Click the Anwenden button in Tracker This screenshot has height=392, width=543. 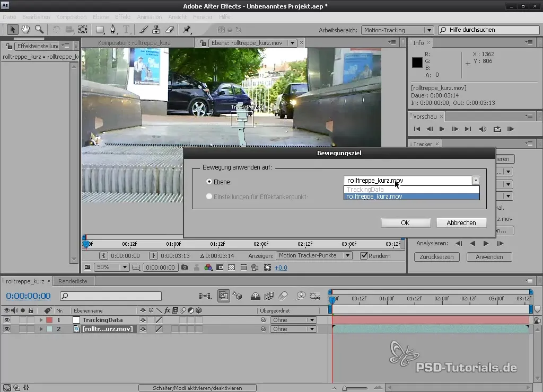(489, 257)
